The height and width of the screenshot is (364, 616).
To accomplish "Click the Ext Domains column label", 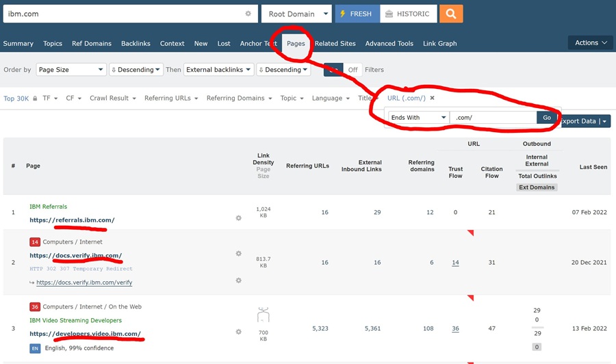I will (537, 187).
